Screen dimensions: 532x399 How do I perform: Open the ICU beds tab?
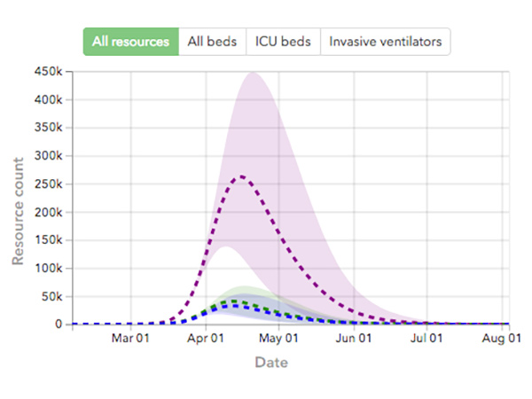coord(283,42)
